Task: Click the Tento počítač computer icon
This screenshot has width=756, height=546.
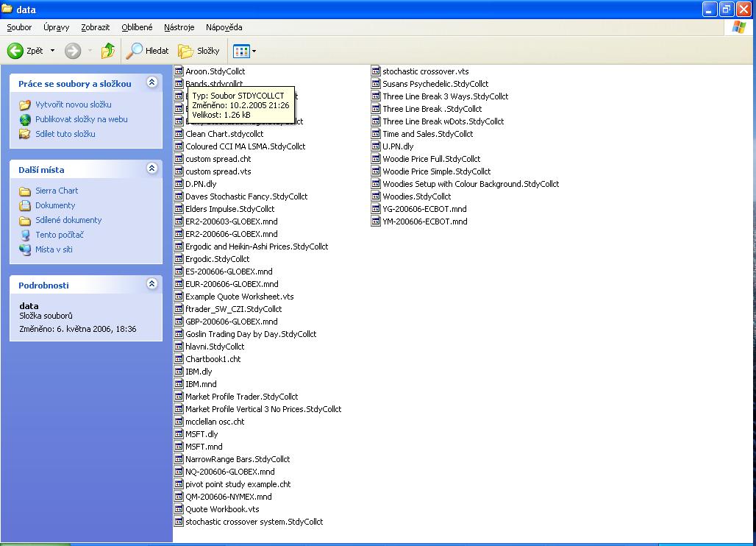Action: pos(25,235)
